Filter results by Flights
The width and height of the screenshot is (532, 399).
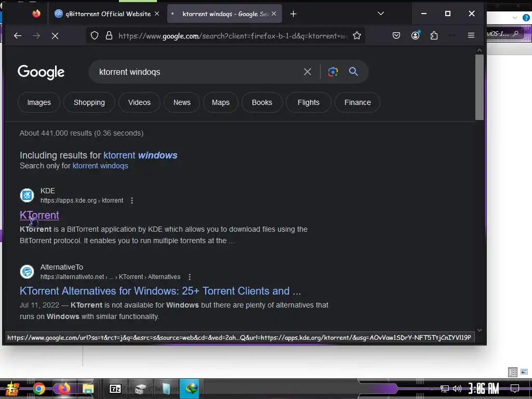click(309, 102)
